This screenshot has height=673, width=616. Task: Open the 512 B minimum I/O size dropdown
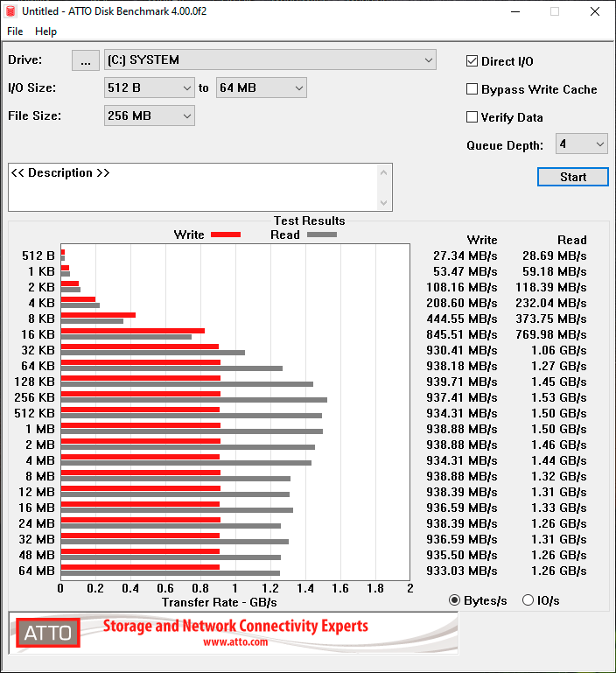pos(150,88)
